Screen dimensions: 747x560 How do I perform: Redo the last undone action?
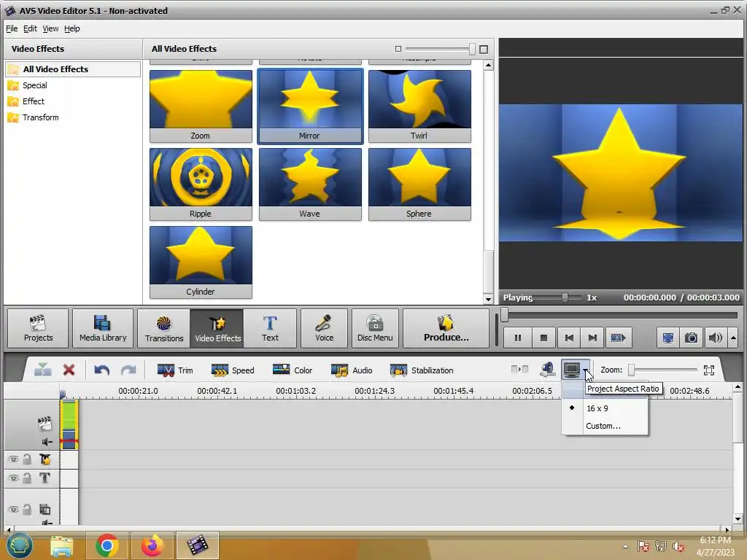(128, 370)
